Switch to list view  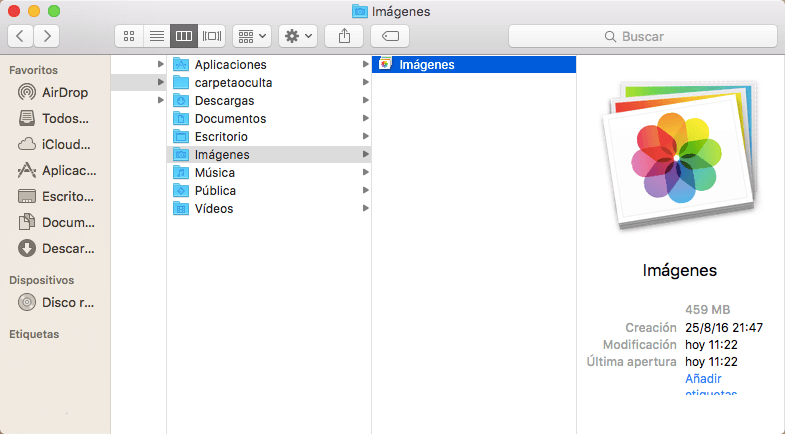(x=157, y=36)
